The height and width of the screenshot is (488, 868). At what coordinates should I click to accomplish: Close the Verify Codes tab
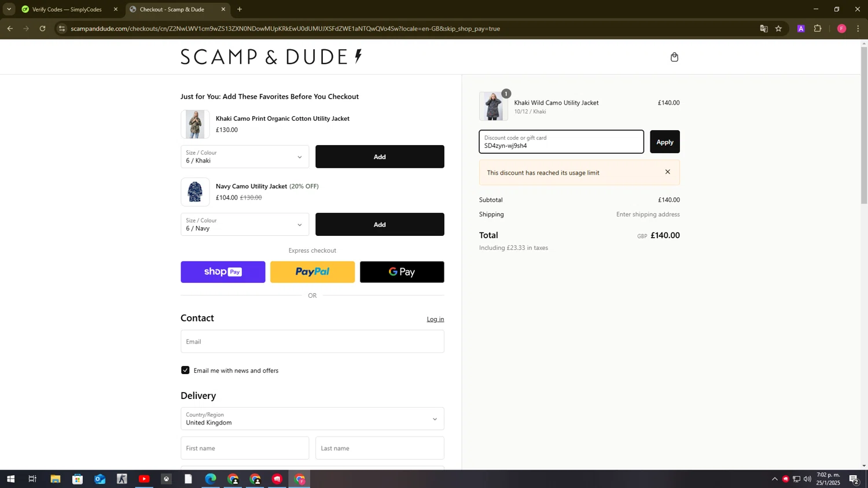(116, 9)
